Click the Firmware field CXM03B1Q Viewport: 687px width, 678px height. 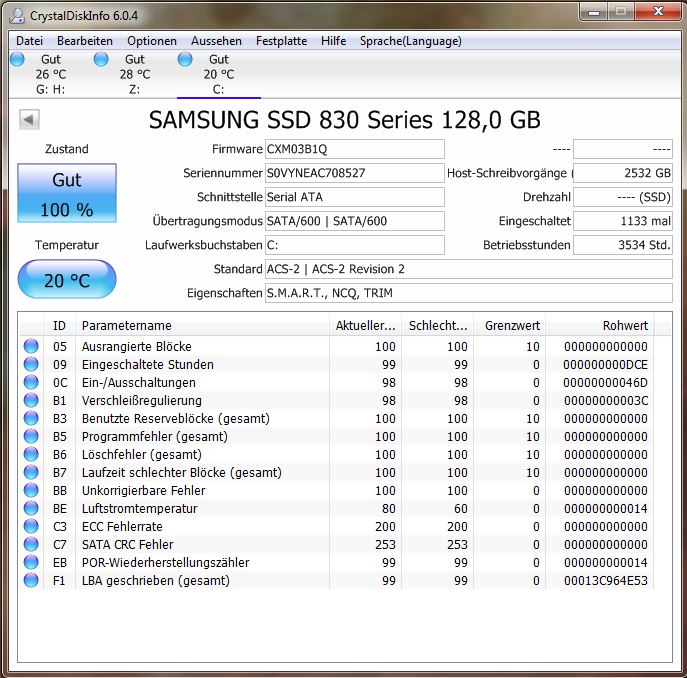tap(355, 149)
